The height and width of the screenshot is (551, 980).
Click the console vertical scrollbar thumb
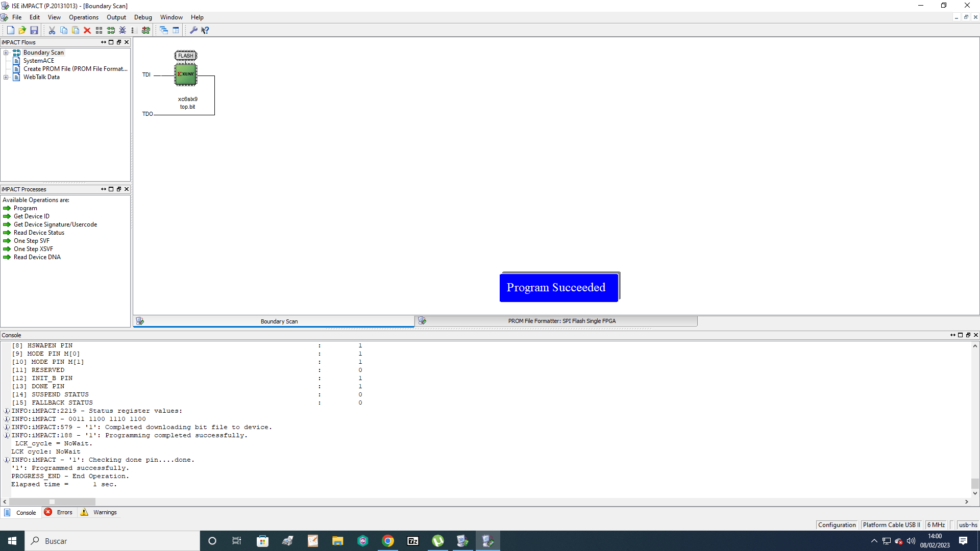click(x=975, y=483)
